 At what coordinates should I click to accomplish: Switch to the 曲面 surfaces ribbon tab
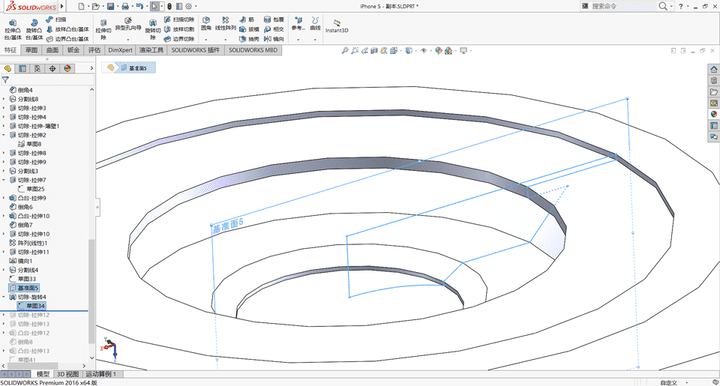click(x=52, y=50)
